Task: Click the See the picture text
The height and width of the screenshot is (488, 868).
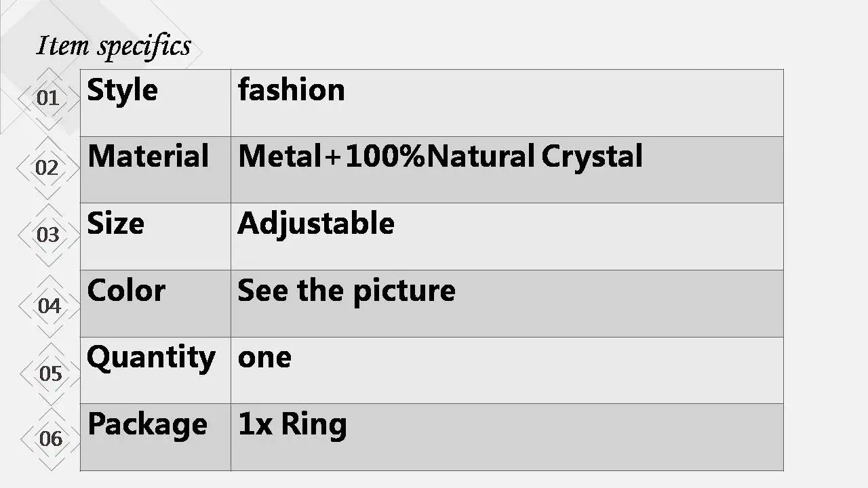Action: tap(347, 291)
